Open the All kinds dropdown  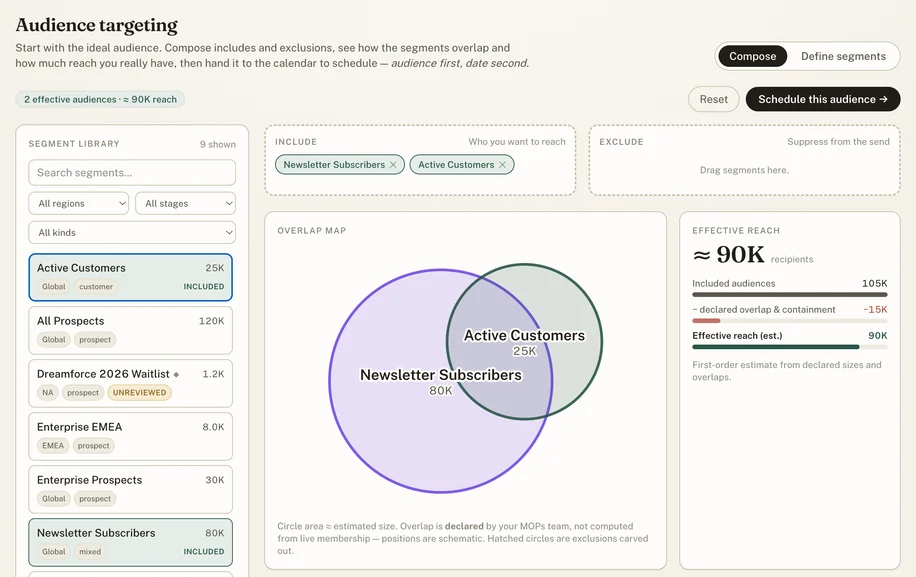[x=132, y=232]
